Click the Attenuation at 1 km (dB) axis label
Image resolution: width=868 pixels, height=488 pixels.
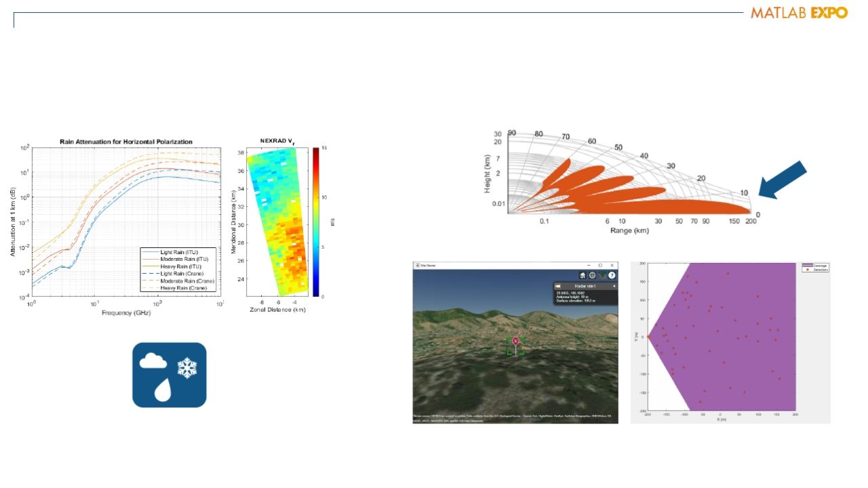coord(13,222)
